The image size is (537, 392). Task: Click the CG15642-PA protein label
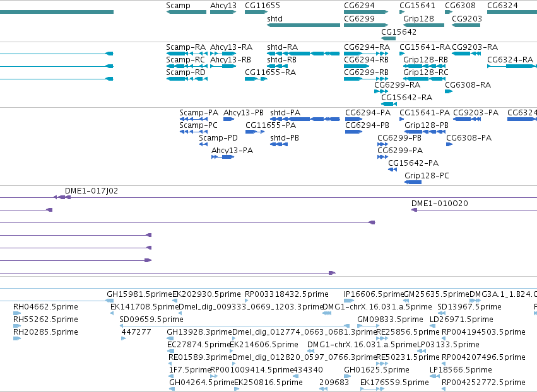(x=413, y=163)
